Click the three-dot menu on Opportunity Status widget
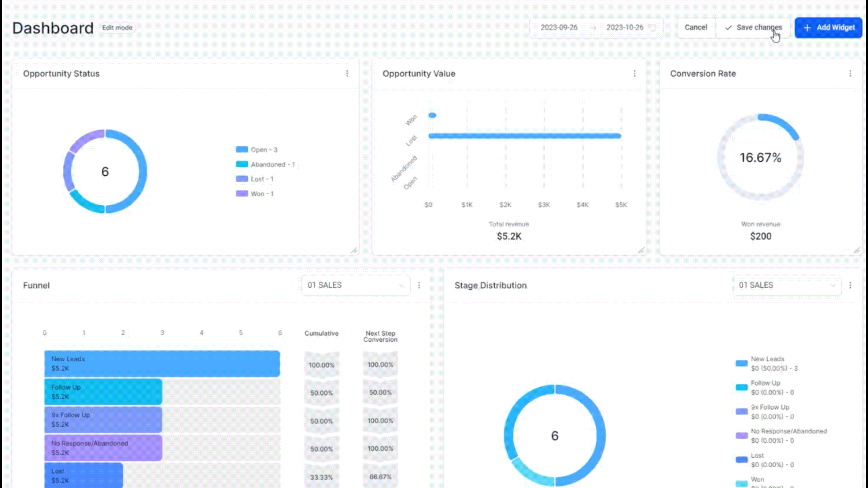 pyautogui.click(x=347, y=73)
